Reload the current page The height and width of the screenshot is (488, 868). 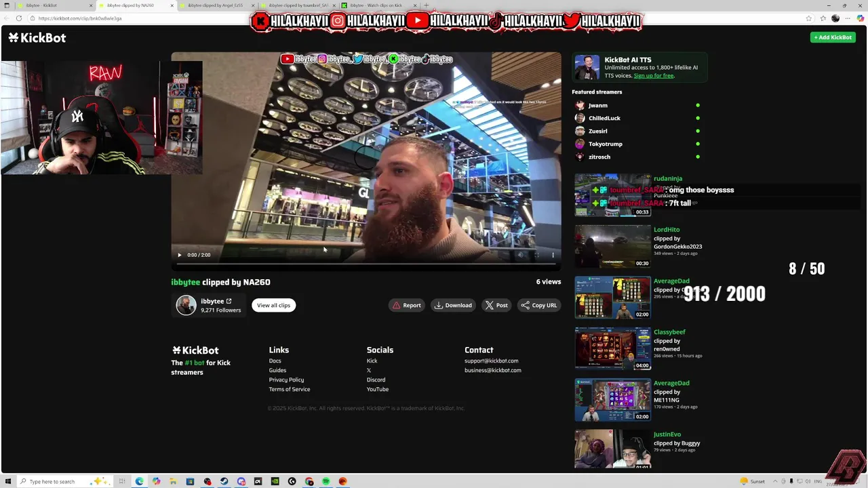click(18, 18)
